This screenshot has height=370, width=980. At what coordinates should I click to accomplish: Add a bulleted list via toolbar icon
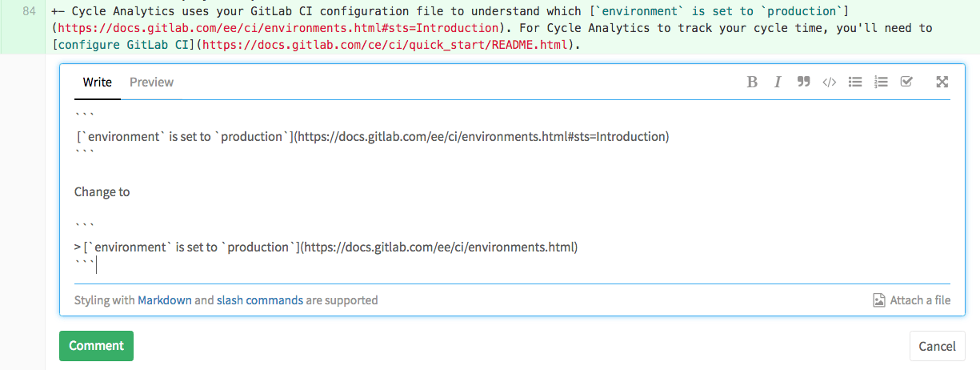(x=855, y=82)
